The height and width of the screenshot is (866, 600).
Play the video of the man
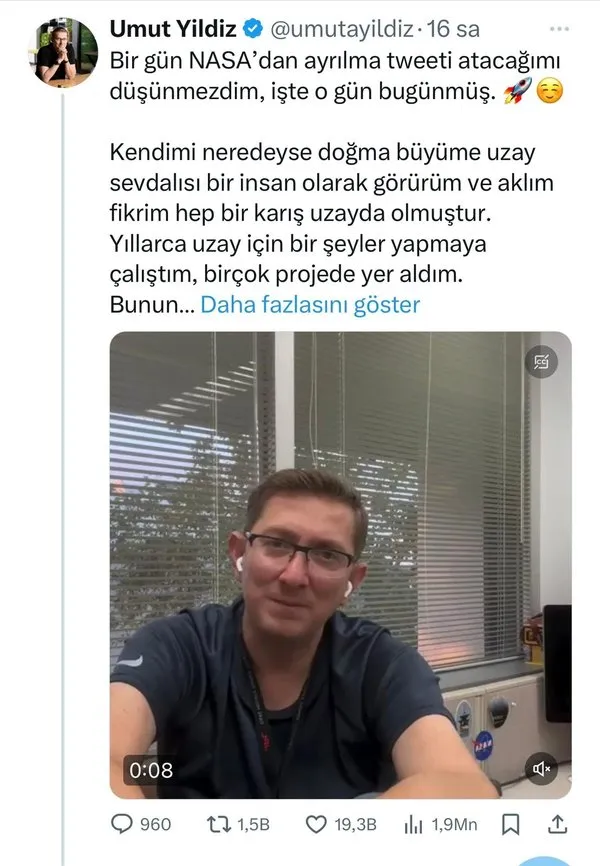[x=340, y=564]
